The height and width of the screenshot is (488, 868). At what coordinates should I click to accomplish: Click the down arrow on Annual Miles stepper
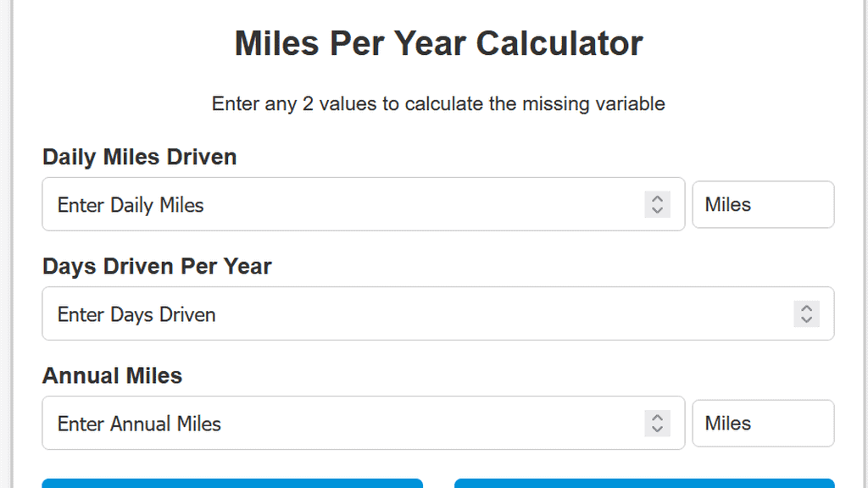coord(658,430)
